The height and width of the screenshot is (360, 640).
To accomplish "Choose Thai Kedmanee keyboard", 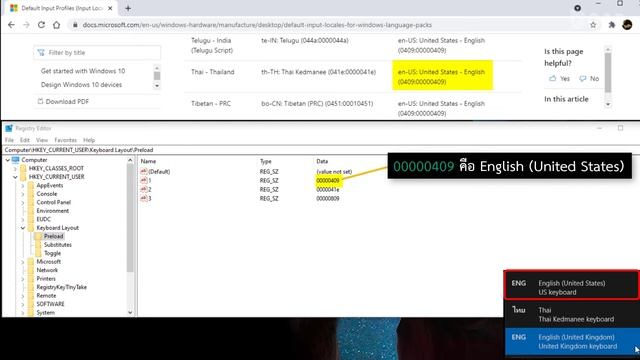I will click(x=571, y=314).
